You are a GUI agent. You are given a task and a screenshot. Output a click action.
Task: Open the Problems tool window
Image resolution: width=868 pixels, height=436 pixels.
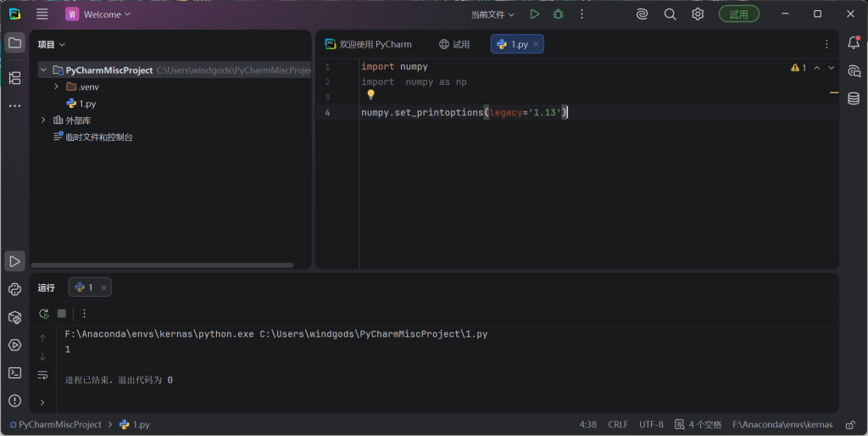(14, 400)
